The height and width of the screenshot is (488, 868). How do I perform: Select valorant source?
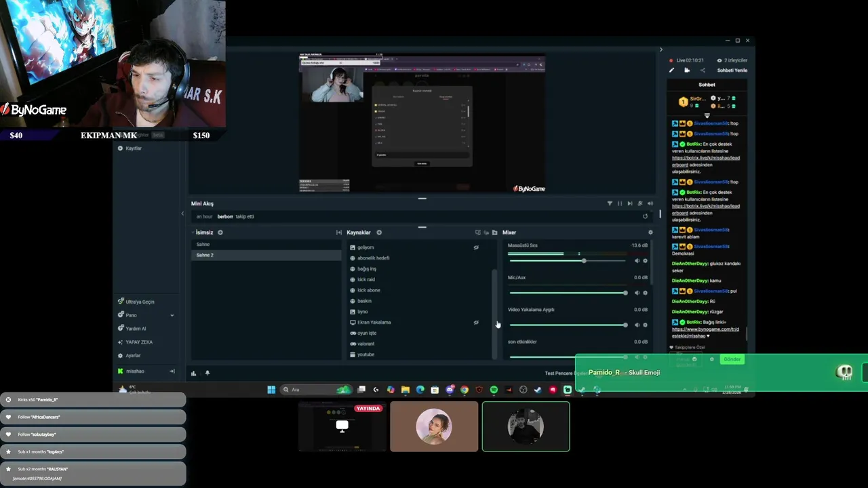click(366, 344)
